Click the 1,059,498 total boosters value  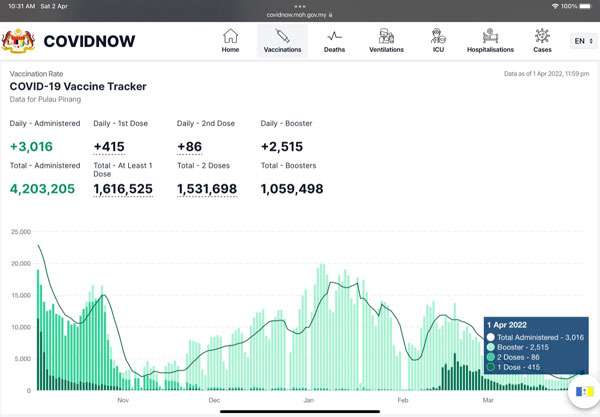(292, 189)
